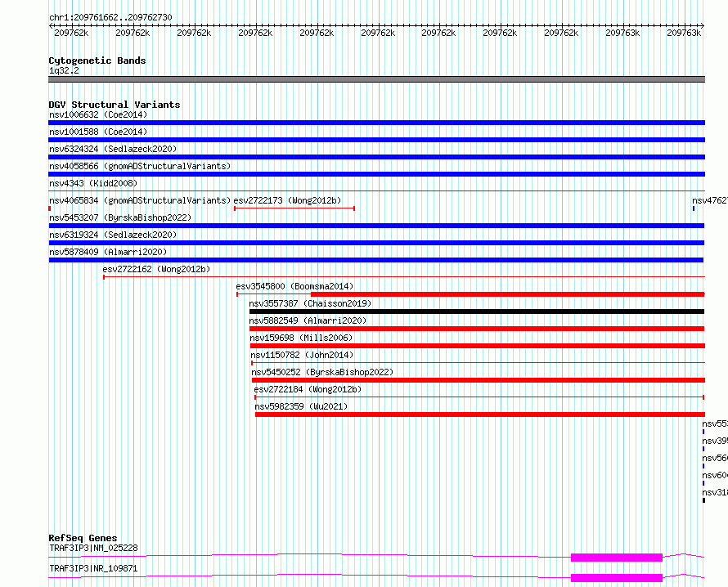Image resolution: width=728 pixels, height=587 pixels.
Task: Click the thin red line of nsv4343
Action: [x=376, y=190]
